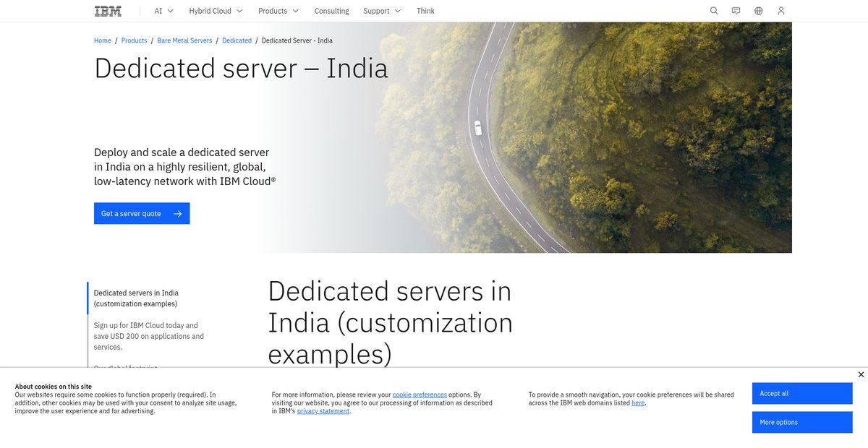Open the Consulting menu item
This screenshot has height=448, width=868.
[x=331, y=11]
